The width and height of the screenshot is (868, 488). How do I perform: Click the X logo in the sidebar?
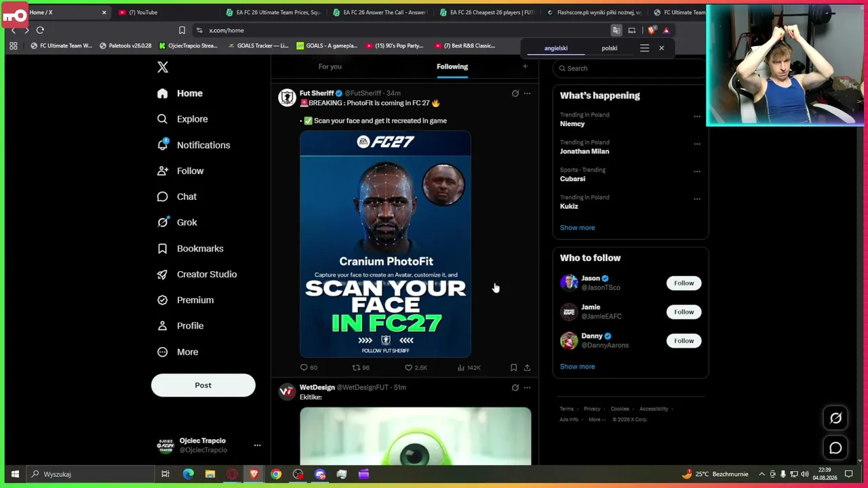pos(163,67)
